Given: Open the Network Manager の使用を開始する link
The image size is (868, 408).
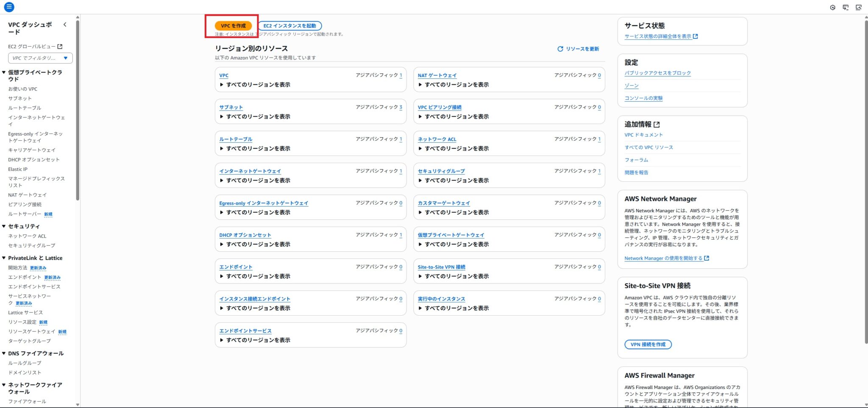Looking at the screenshot, I should coord(667,258).
